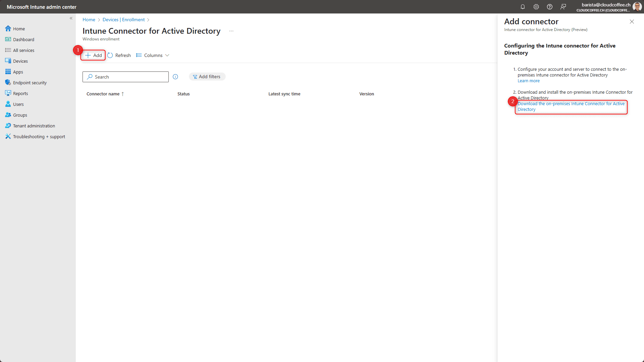
Task: Go to Tenant administration in sidebar
Action: click(x=34, y=126)
